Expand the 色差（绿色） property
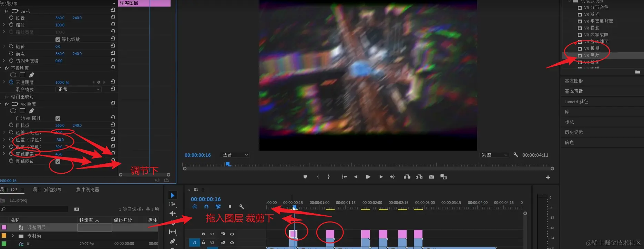The width and height of the screenshot is (644, 249). point(4,140)
